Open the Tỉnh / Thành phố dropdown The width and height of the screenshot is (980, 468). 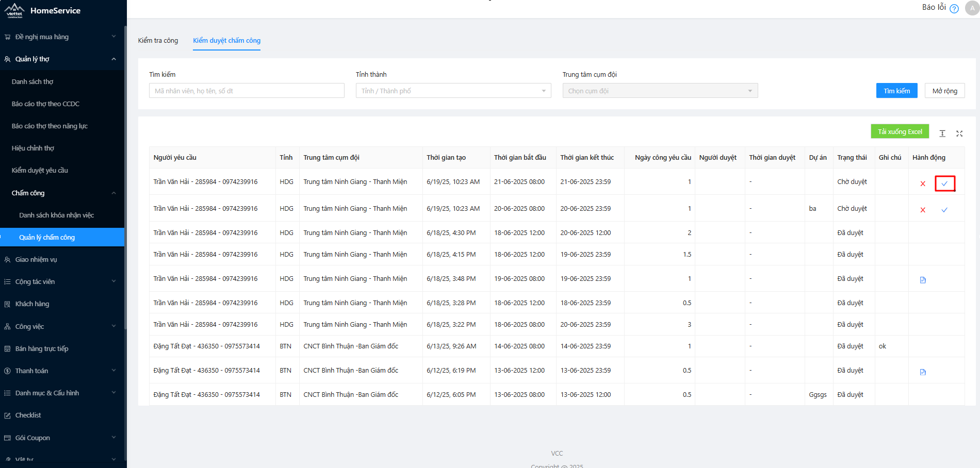453,91
